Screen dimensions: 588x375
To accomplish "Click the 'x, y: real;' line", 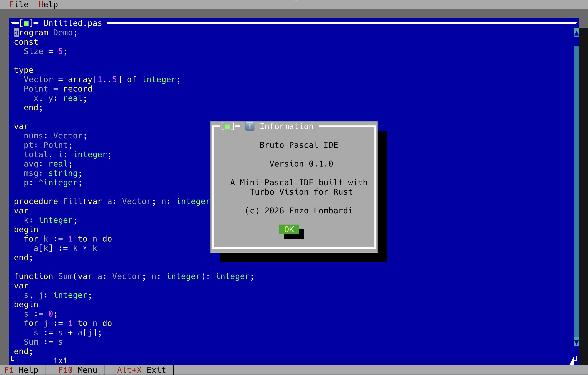I will pyautogui.click(x=60, y=98).
